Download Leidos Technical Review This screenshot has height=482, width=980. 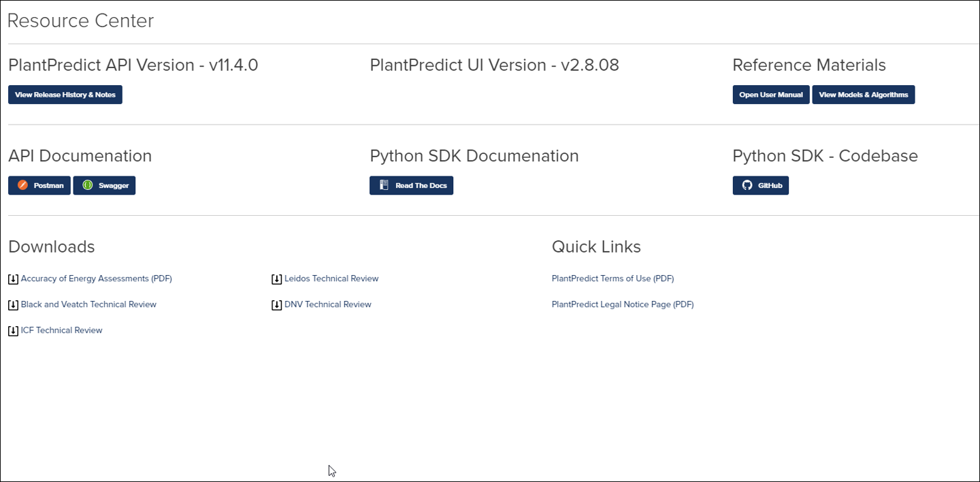(331, 278)
